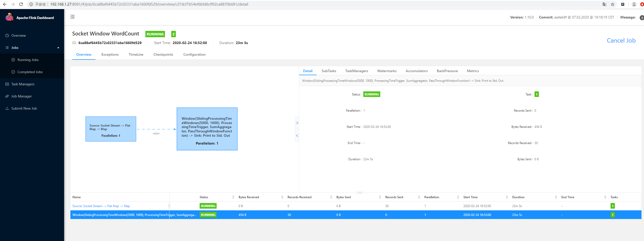
Task: Open the Exceptions tab
Action: 110,54
